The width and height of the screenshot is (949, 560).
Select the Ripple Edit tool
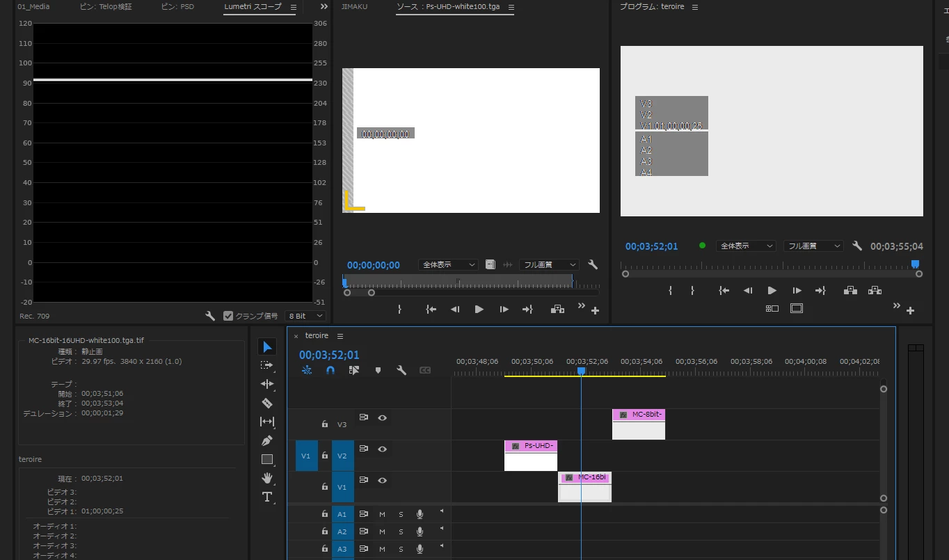(x=267, y=384)
